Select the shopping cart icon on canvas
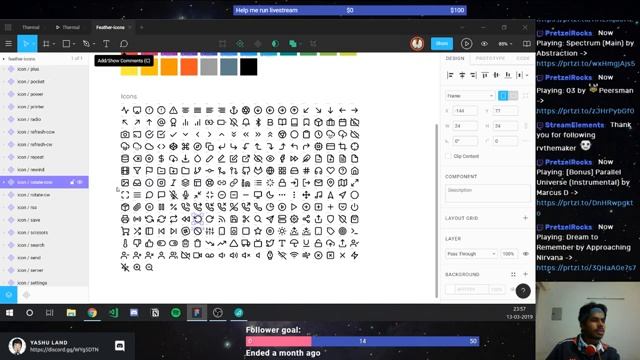Image resolution: width=640 pixels, height=360 pixels. tap(125, 231)
